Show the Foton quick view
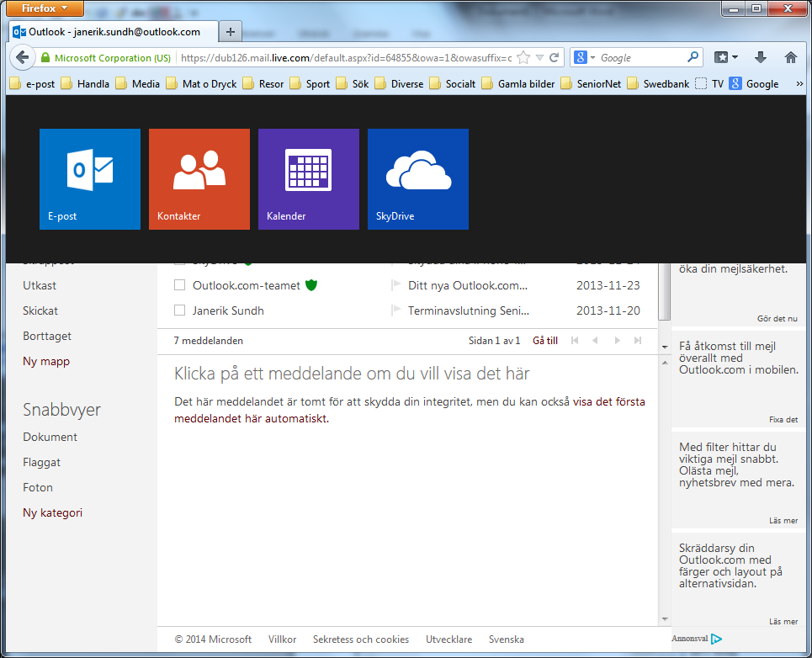This screenshot has height=658, width=812. pos(38,488)
